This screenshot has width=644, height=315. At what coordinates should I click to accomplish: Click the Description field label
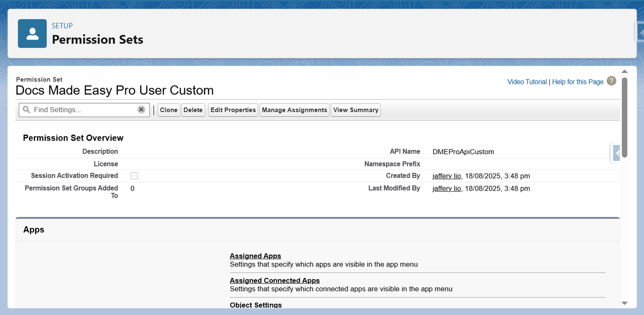[100, 152]
